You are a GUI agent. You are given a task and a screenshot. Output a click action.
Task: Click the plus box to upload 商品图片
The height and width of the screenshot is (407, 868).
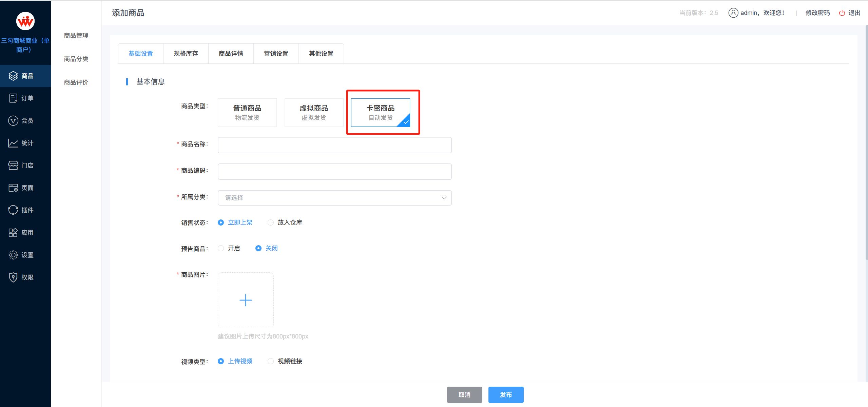click(x=246, y=300)
